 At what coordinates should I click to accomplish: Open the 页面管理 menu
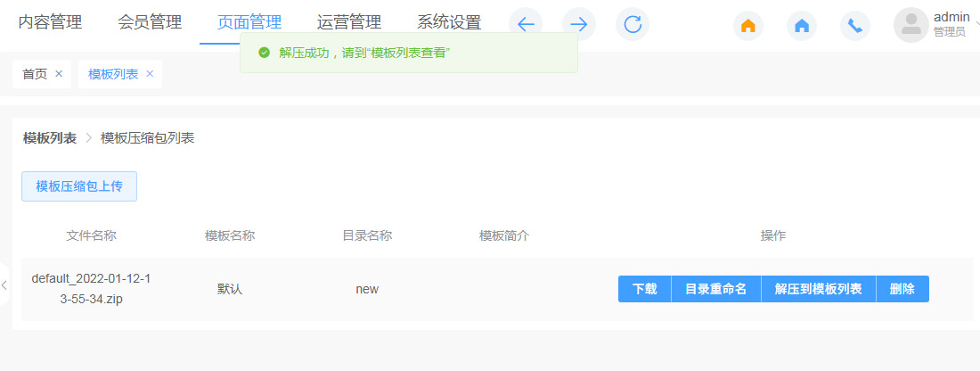[249, 22]
